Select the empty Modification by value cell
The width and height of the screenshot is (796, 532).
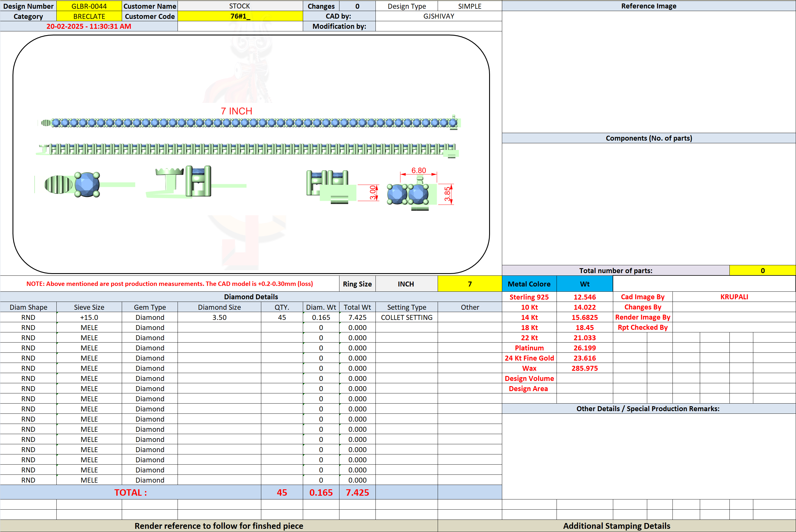click(438, 26)
